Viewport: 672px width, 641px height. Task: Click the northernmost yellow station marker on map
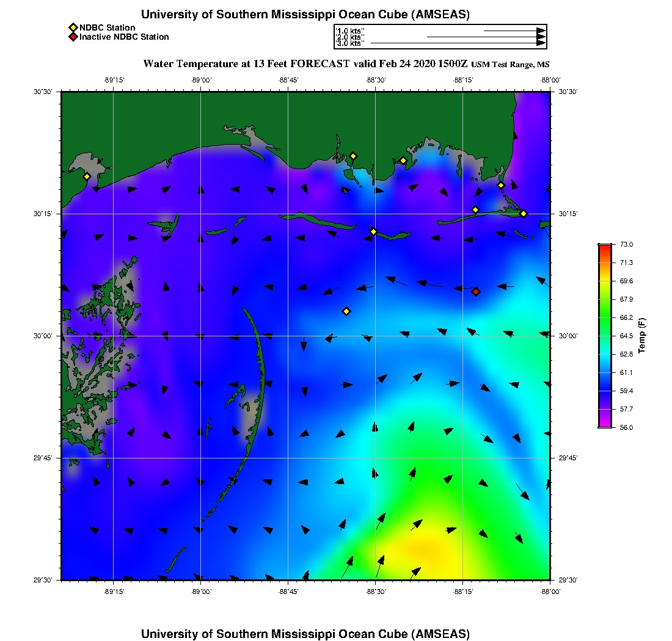coord(352,156)
